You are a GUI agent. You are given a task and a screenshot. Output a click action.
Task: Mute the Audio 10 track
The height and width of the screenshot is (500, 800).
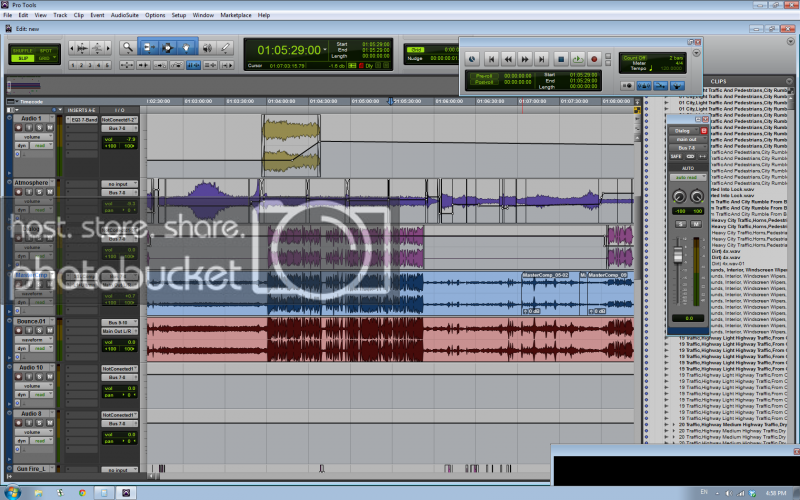[49, 377]
